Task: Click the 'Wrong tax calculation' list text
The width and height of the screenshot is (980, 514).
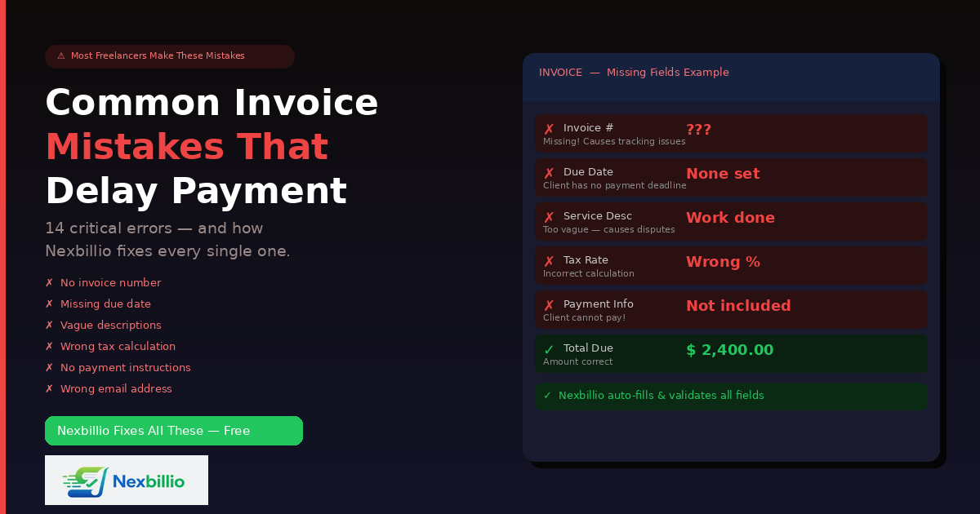Action: [118, 347]
